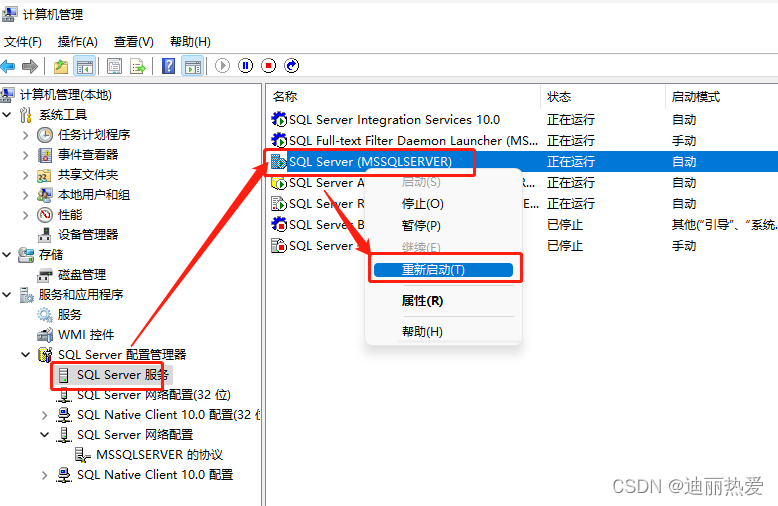Click the Pause service toolbar button
This screenshot has width=778, height=506.
[246, 65]
